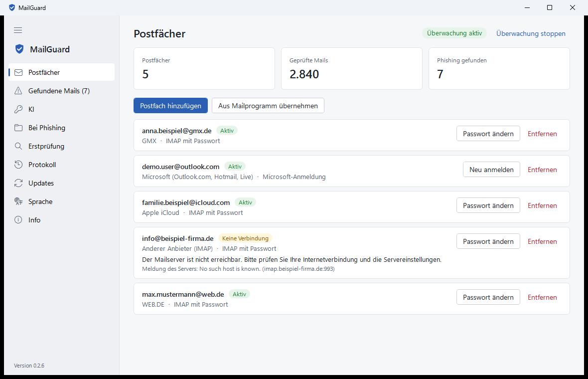This screenshot has width=588, height=379.
Task: Click the Aktiv badge next to demo.user@outlook.com
Action: coord(235,167)
